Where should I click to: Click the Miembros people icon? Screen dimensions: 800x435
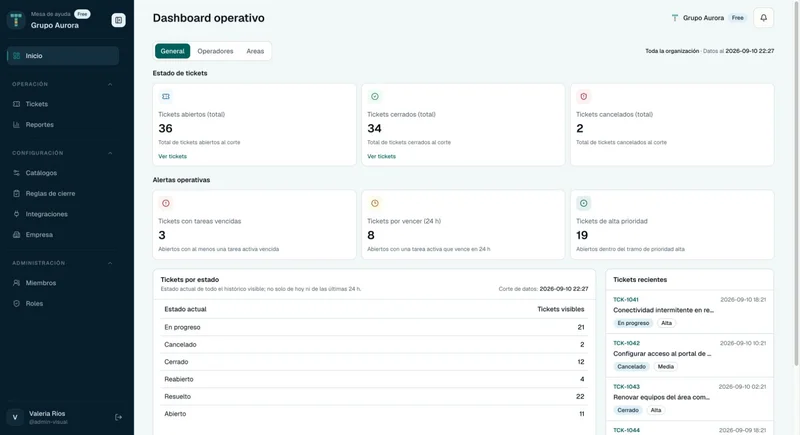[x=16, y=283]
